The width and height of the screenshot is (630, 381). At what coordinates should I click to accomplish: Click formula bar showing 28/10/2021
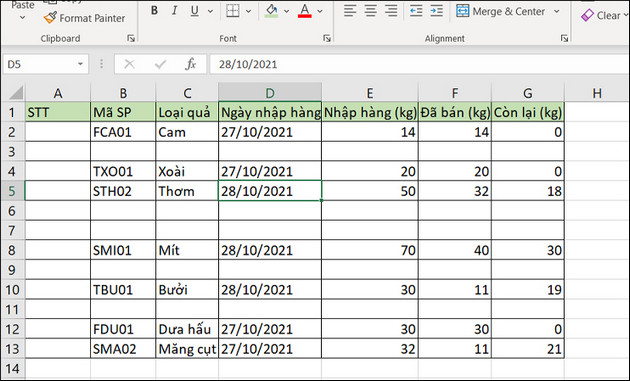tap(418, 64)
